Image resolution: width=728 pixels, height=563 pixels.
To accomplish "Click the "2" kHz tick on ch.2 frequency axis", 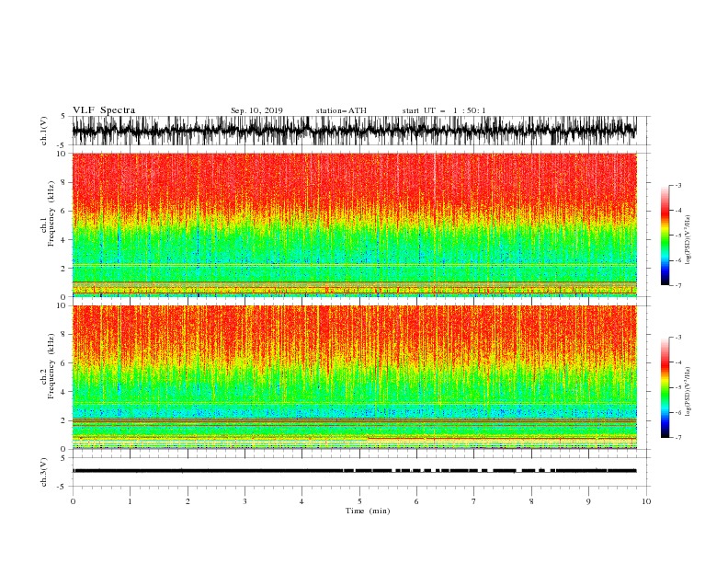I will point(64,420).
